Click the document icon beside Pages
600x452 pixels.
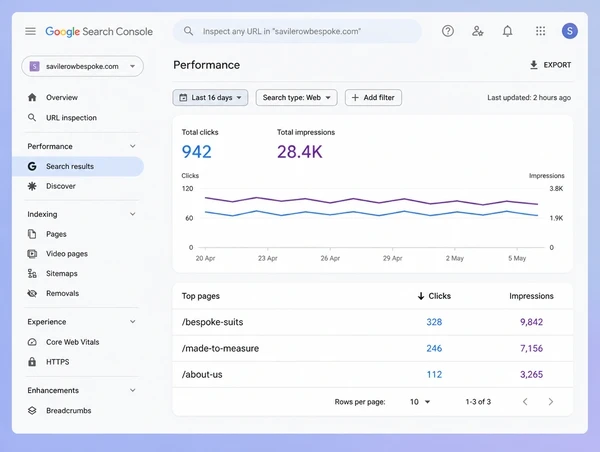[x=32, y=234]
